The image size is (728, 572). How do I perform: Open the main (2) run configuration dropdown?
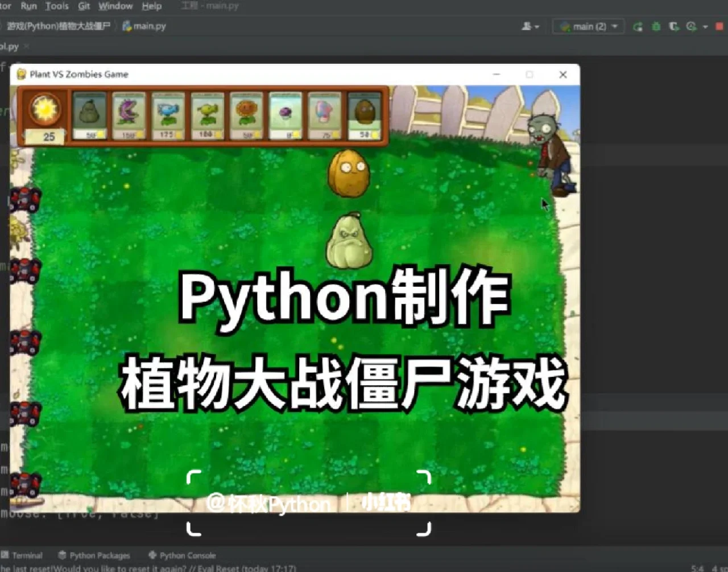[589, 26]
